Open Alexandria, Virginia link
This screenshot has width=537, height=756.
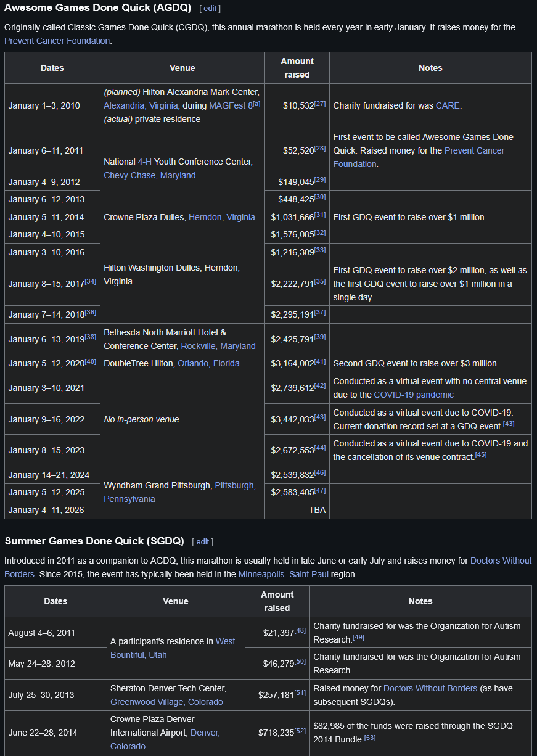[x=141, y=105]
